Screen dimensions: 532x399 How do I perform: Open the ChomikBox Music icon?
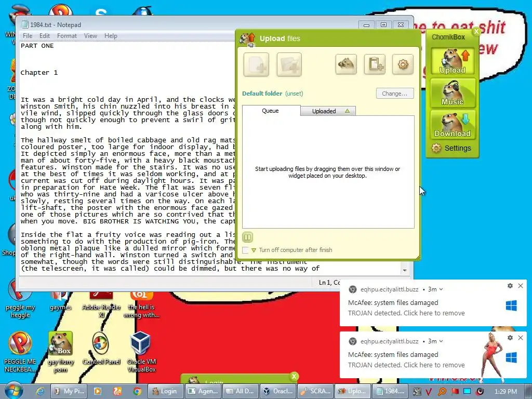(x=453, y=93)
